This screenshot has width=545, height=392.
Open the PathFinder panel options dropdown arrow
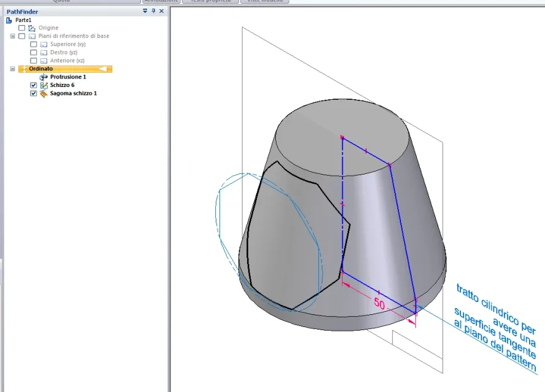tap(145, 11)
